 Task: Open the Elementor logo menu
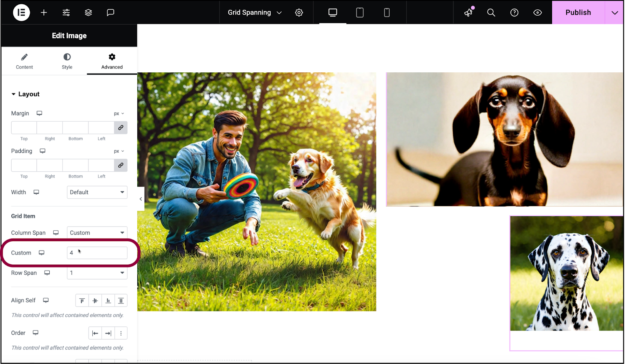pos(22,13)
